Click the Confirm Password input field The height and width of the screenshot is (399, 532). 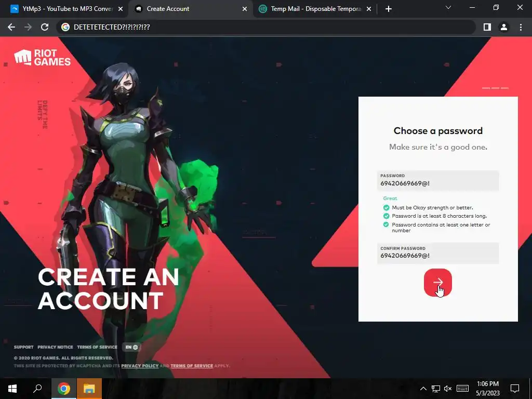(x=438, y=253)
